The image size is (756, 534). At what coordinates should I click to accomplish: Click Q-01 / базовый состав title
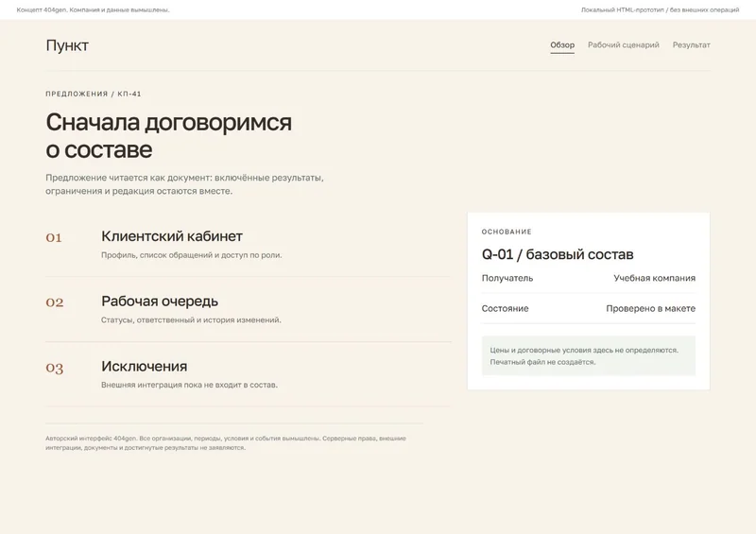coord(558,254)
